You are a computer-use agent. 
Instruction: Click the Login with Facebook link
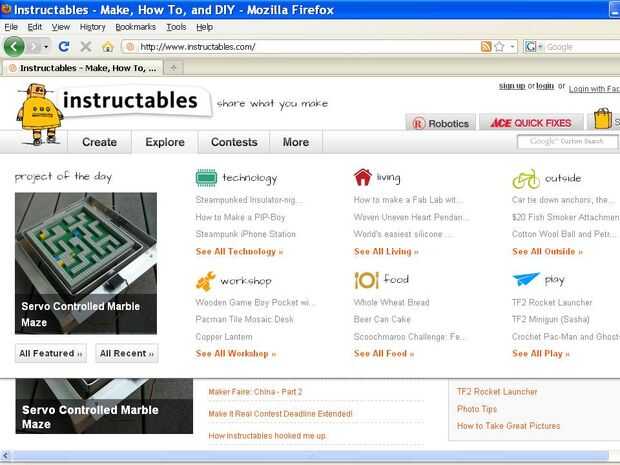coord(594,89)
